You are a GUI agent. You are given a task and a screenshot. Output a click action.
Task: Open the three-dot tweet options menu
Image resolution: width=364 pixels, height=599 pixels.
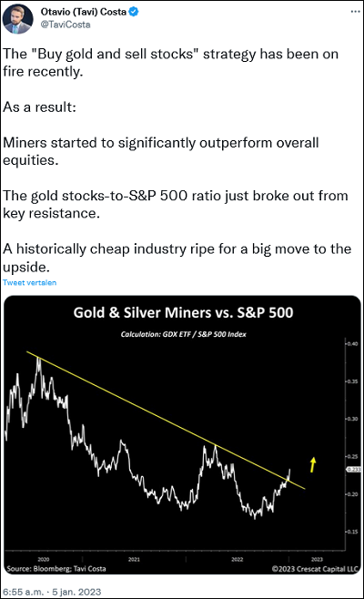(x=355, y=12)
